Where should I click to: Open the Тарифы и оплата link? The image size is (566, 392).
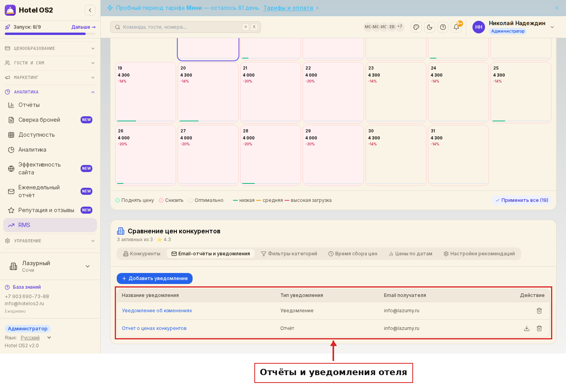[288, 8]
